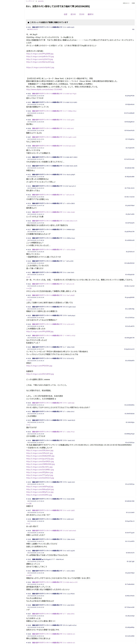Open imgur link gcyH22g.jpg

point(40,459)
